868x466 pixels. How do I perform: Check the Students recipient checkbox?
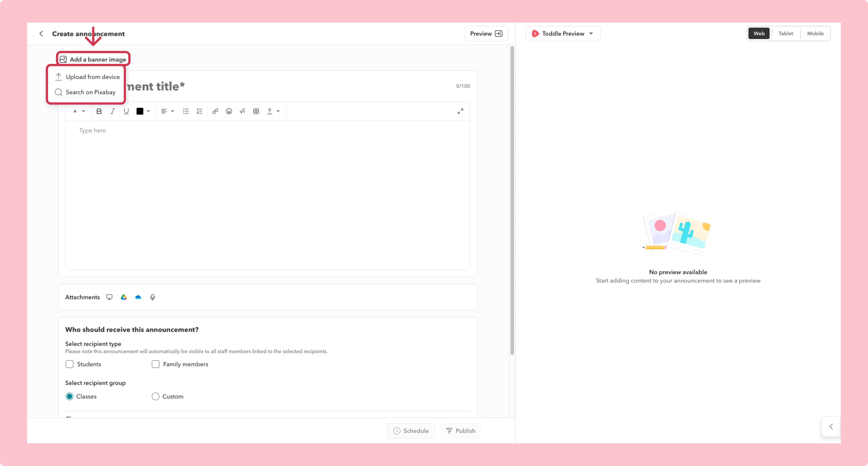pyautogui.click(x=69, y=364)
